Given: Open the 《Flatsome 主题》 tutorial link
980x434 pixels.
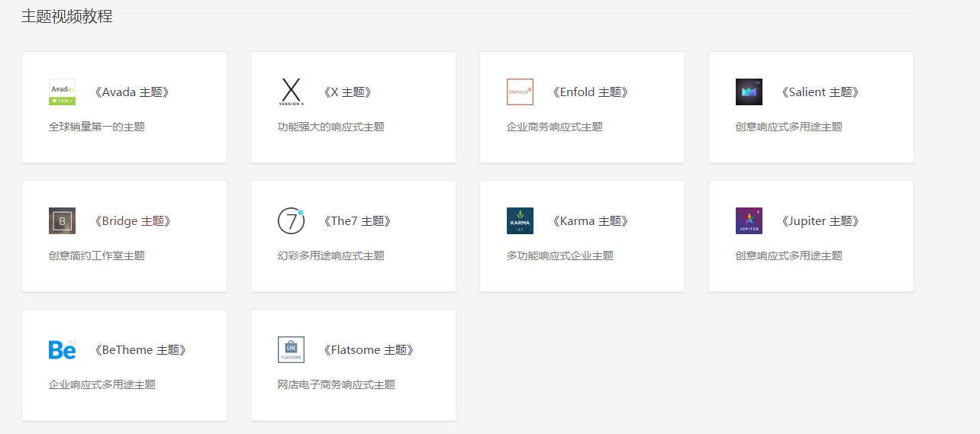Looking at the screenshot, I should click(369, 350).
